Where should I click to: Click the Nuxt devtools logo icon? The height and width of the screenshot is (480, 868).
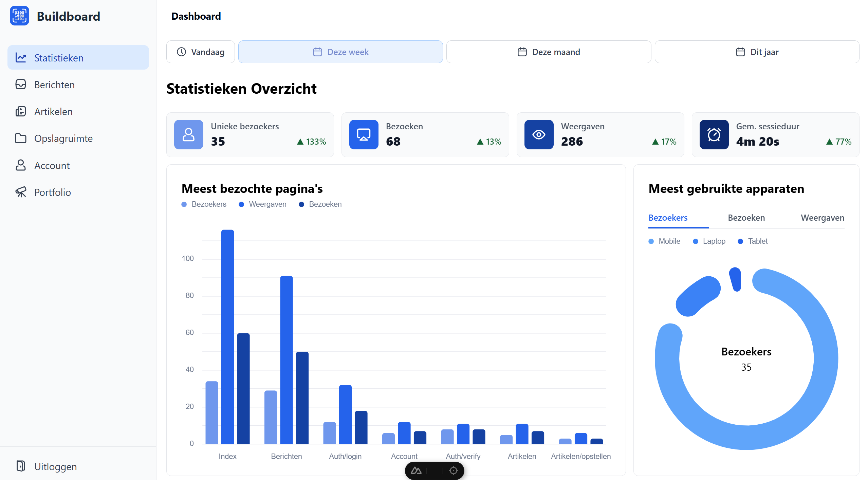click(x=416, y=470)
